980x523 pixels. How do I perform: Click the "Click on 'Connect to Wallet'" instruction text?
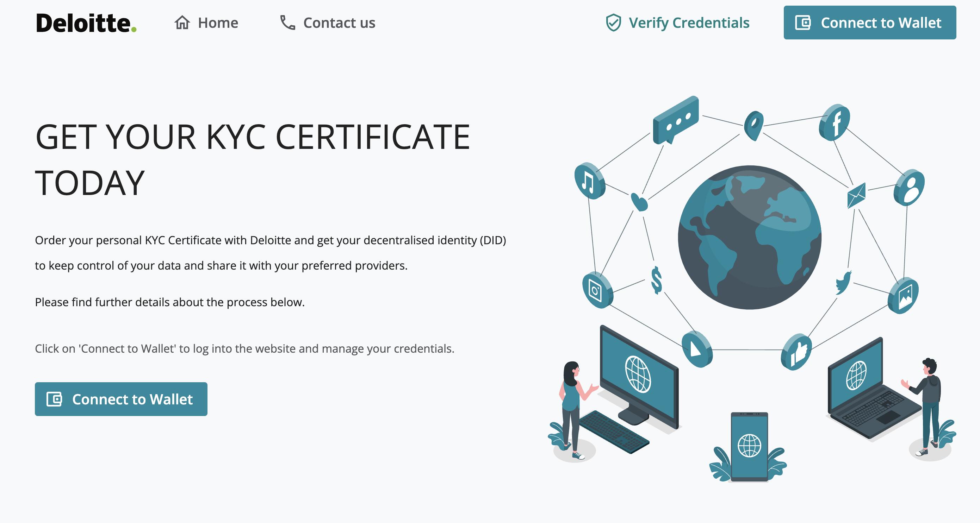click(244, 348)
